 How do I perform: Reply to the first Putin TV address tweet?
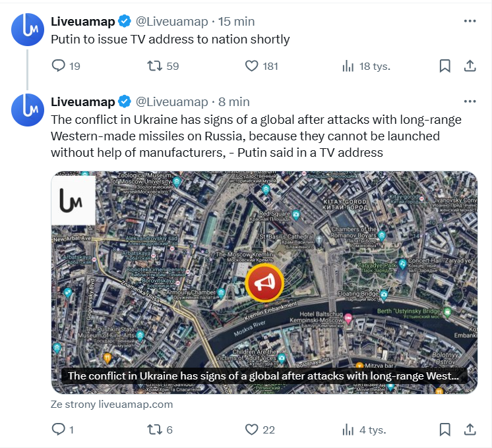(x=59, y=66)
